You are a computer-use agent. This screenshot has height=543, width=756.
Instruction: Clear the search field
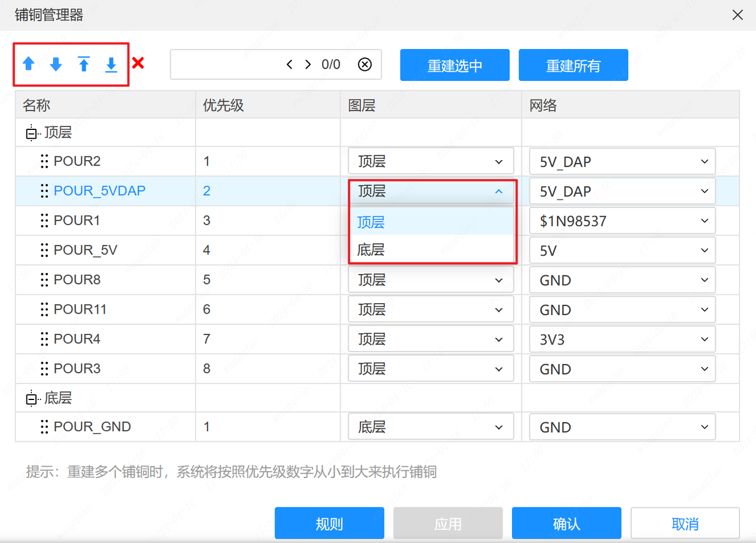(x=365, y=64)
